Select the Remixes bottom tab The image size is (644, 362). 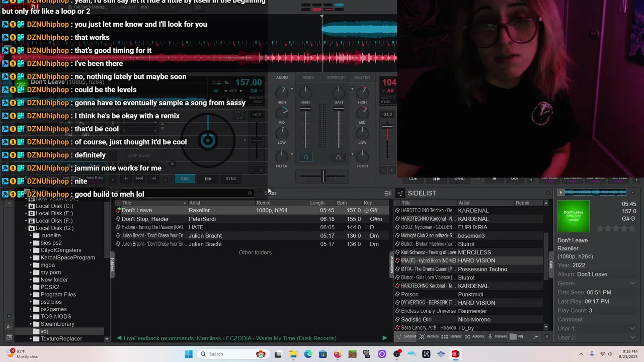(x=429, y=336)
